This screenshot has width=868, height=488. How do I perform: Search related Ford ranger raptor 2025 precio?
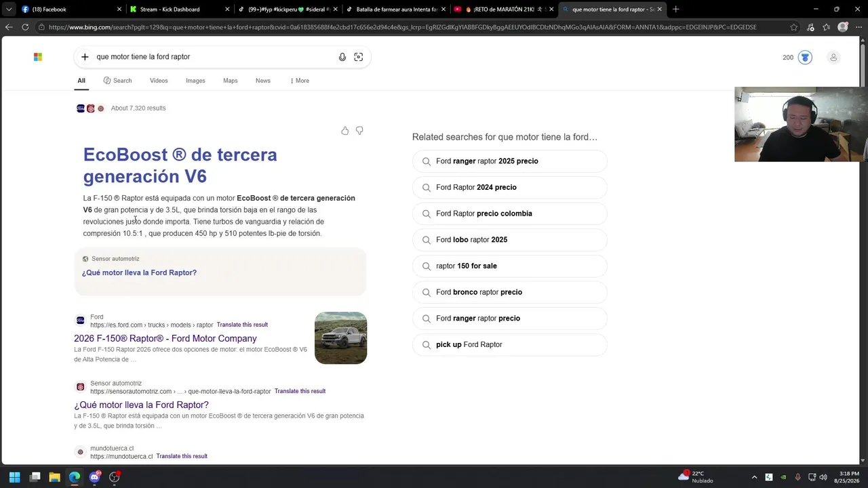click(510, 161)
